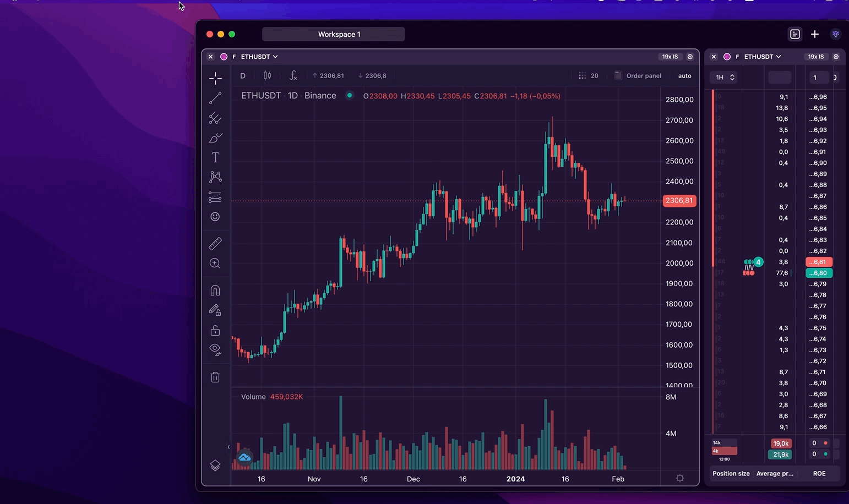
Task: Choose the text annotation tool
Action: coord(215,157)
